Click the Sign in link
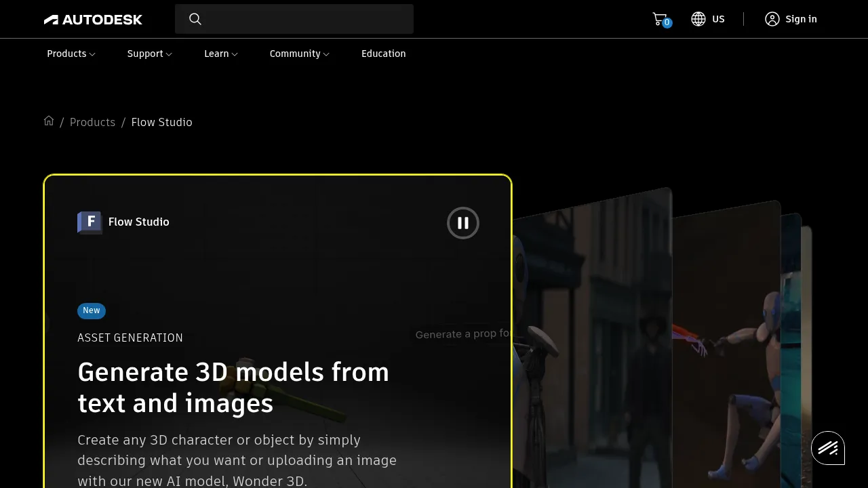868x488 pixels. [x=801, y=19]
